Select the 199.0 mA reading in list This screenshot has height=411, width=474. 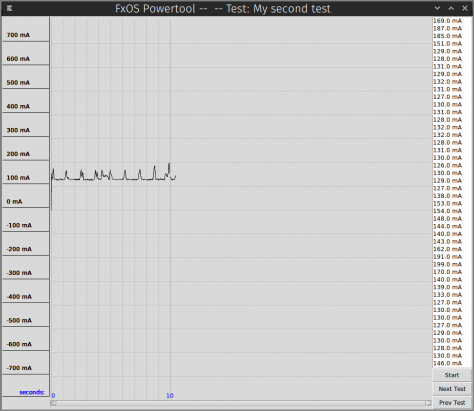[447, 264]
